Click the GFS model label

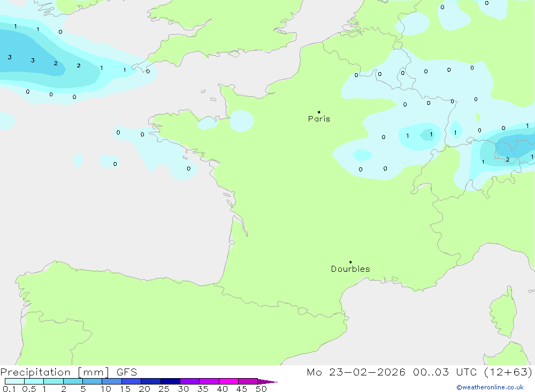pos(127,372)
